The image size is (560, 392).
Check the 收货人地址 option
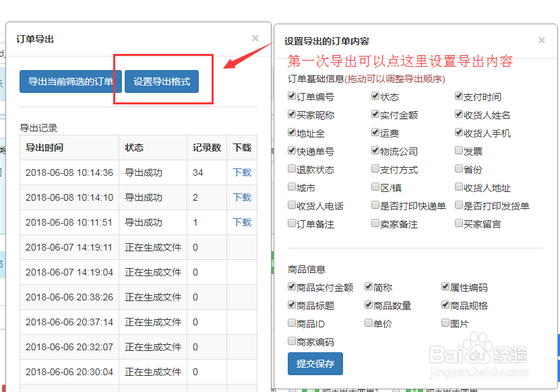[x=458, y=187]
